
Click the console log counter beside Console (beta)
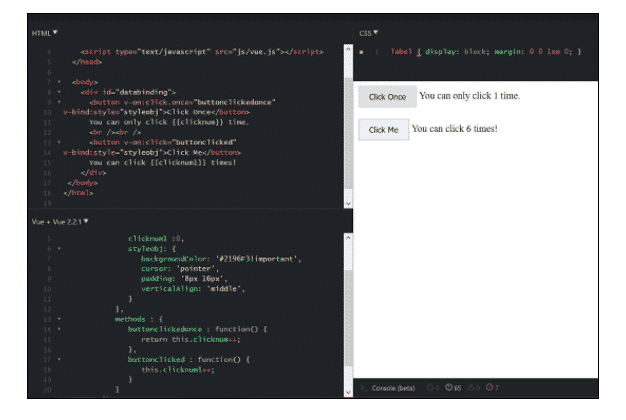(433, 388)
